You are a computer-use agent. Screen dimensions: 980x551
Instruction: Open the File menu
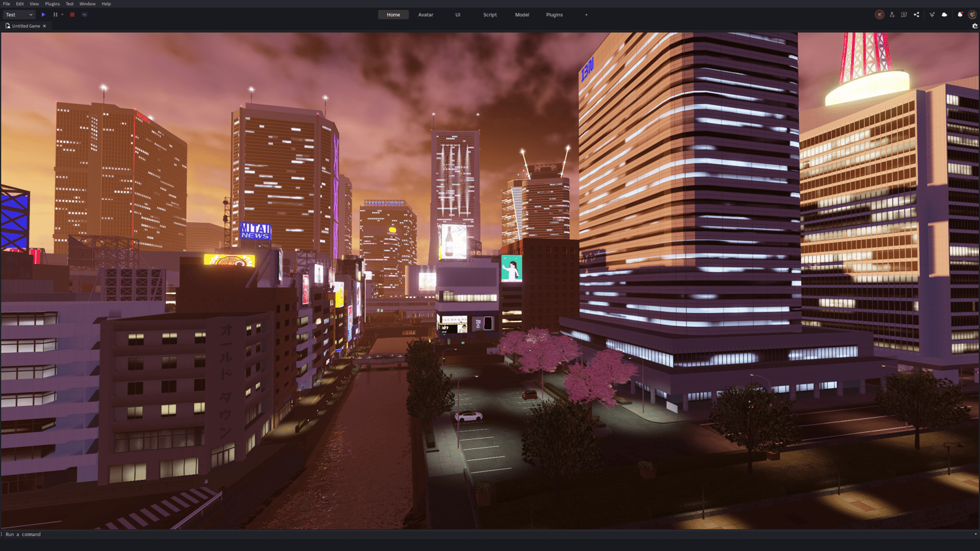coord(7,4)
